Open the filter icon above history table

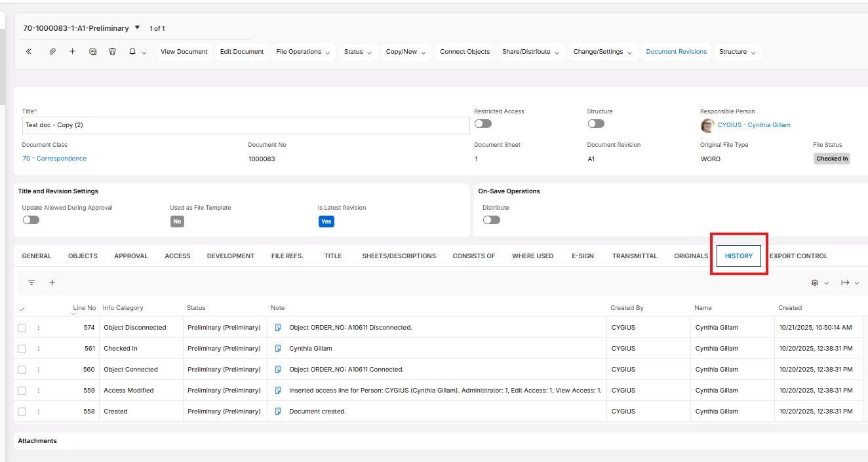[31, 282]
